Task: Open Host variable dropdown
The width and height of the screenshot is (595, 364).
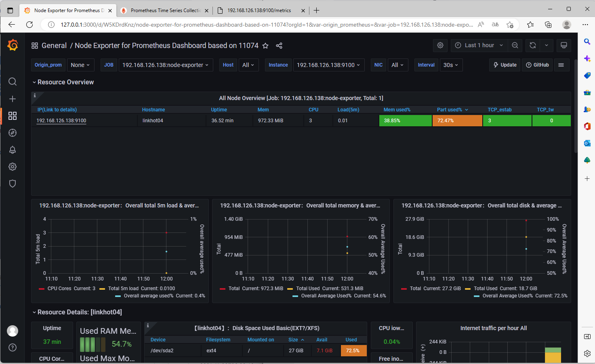Action: click(248, 65)
